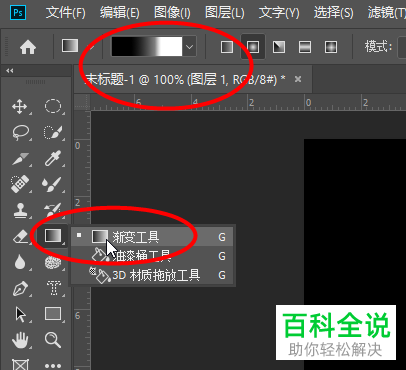Open the 编辑(E) menu
This screenshot has height=370, width=406.
(119, 13)
